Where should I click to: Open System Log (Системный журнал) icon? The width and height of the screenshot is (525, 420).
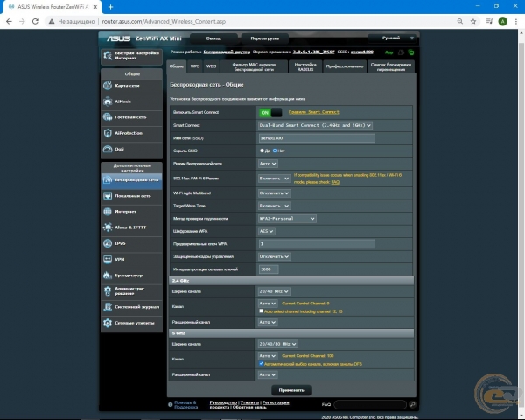(x=108, y=307)
